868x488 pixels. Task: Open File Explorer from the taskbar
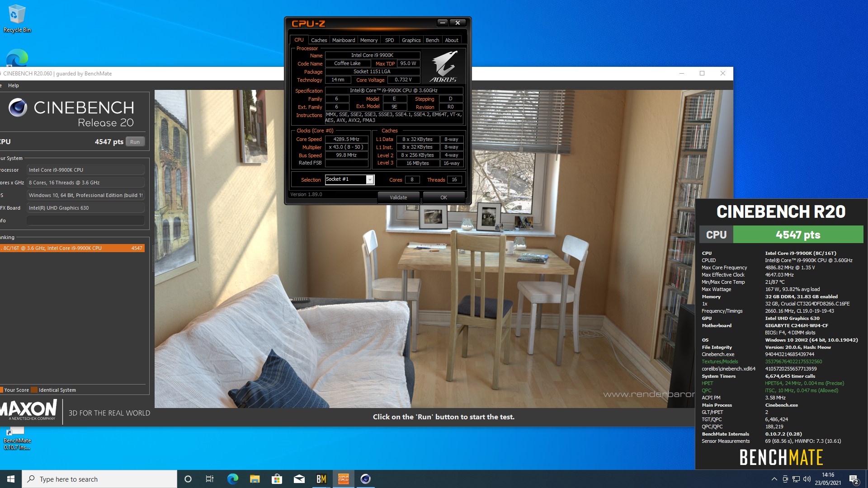[x=255, y=479]
